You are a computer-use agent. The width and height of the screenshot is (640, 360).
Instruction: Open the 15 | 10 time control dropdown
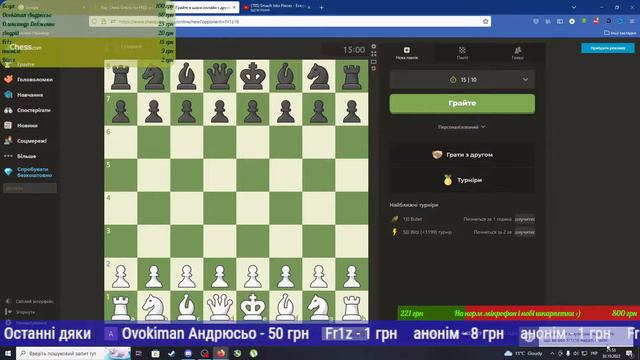[x=462, y=80]
